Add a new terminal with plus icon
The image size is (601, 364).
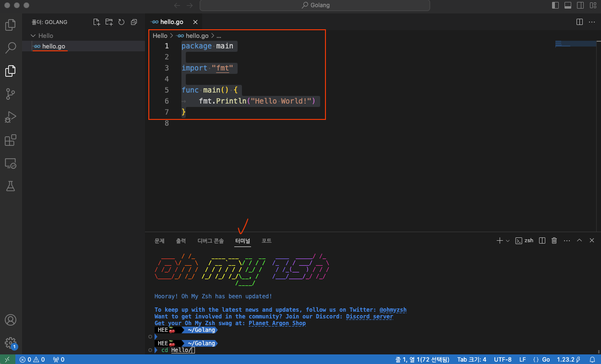500,240
